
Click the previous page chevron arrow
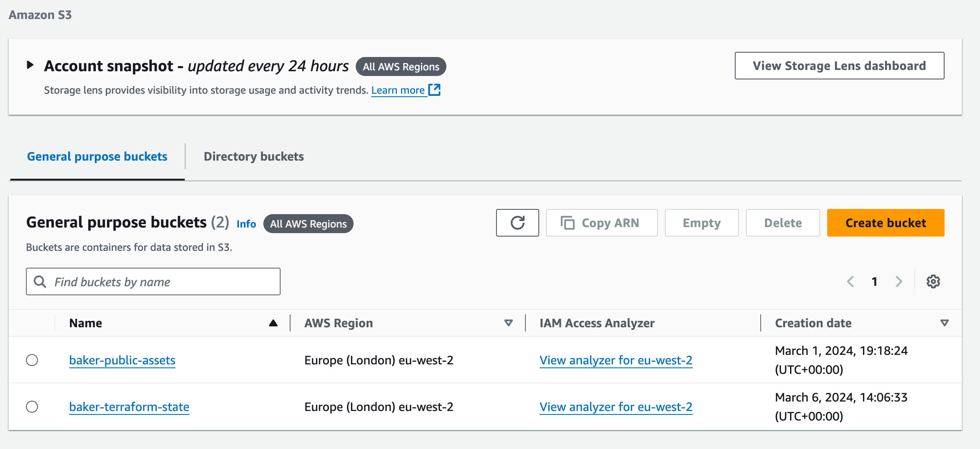850,281
